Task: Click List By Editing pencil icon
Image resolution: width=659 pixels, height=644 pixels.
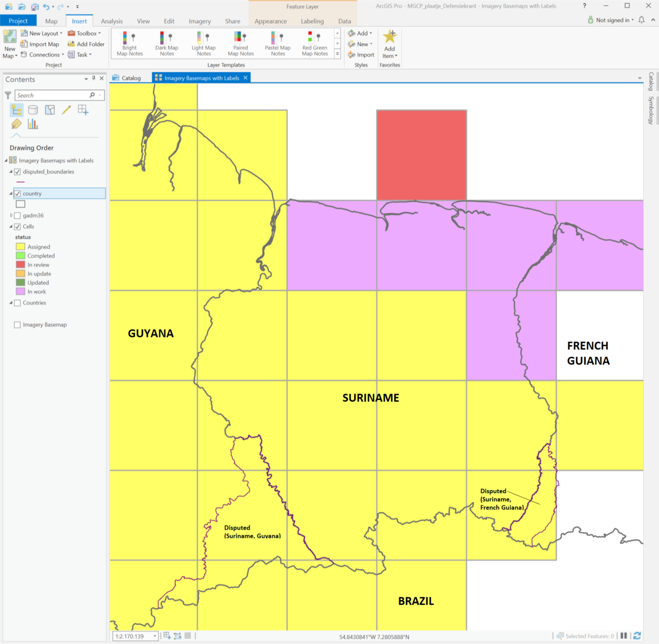Action: [x=66, y=110]
